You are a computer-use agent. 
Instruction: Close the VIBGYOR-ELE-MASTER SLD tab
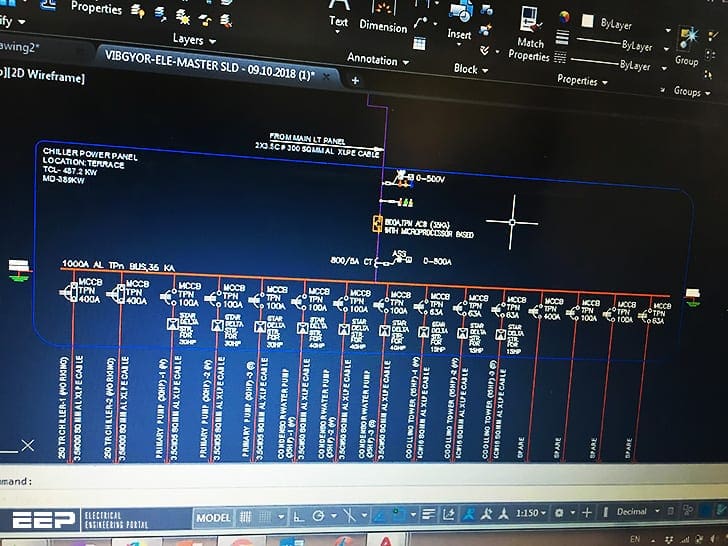(326, 77)
